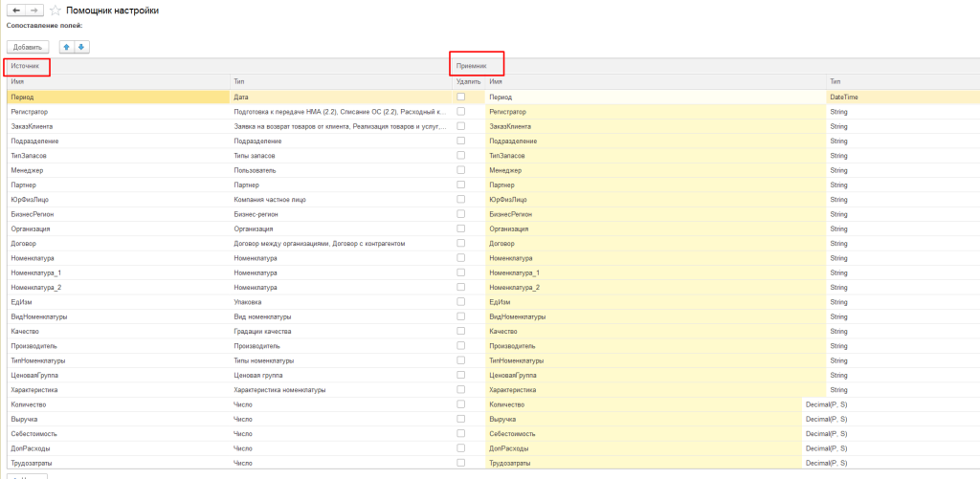
Task: Add page to favorites with star icon
Action: point(56,10)
